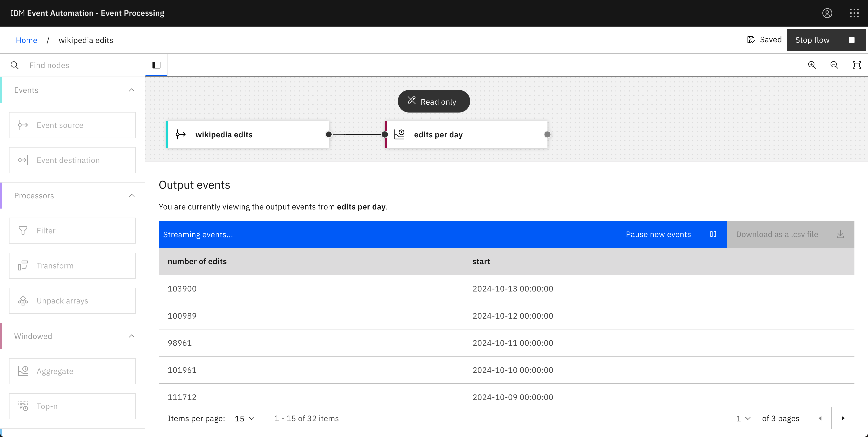Click the zoom out canvas icon
The width and height of the screenshot is (868, 437).
coord(834,65)
